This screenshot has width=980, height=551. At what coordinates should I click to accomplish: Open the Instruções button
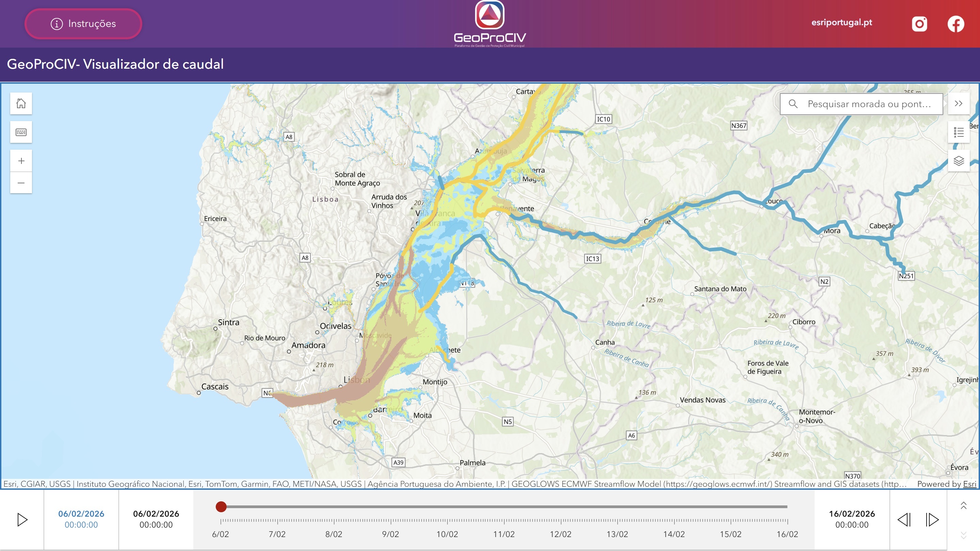83,24
